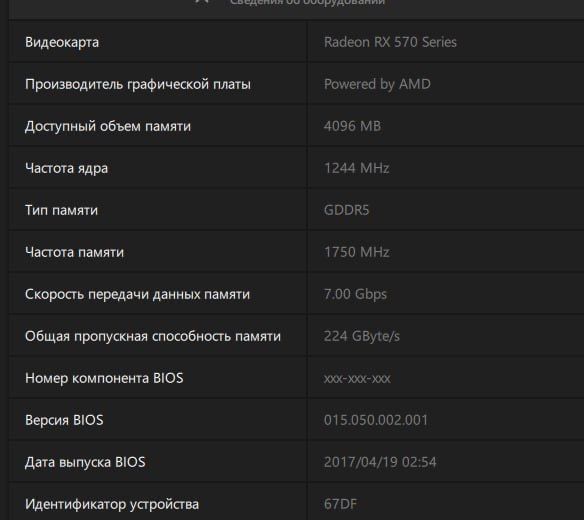Select the 'Скорость передачи данных памяти' label

137,295
